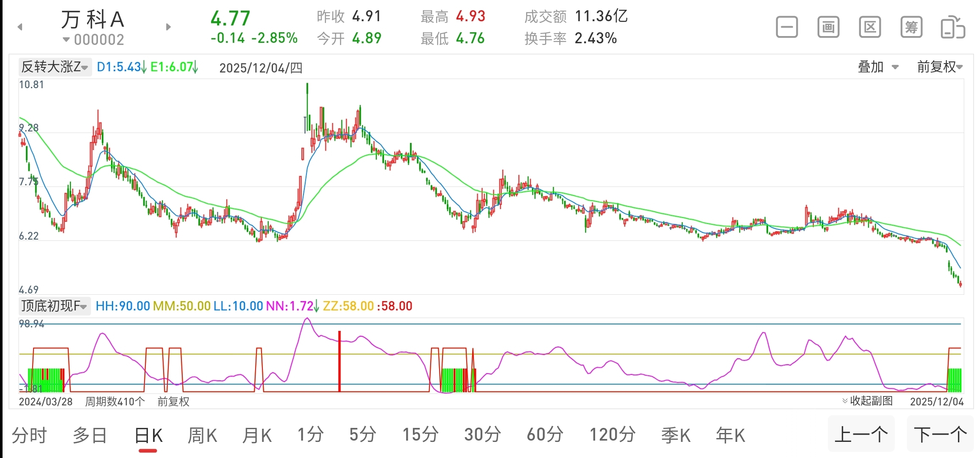This screenshot has height=458, width=980.
Task: Click the last candlestick at chart's right edge
Action: click(x=961, y=284)
